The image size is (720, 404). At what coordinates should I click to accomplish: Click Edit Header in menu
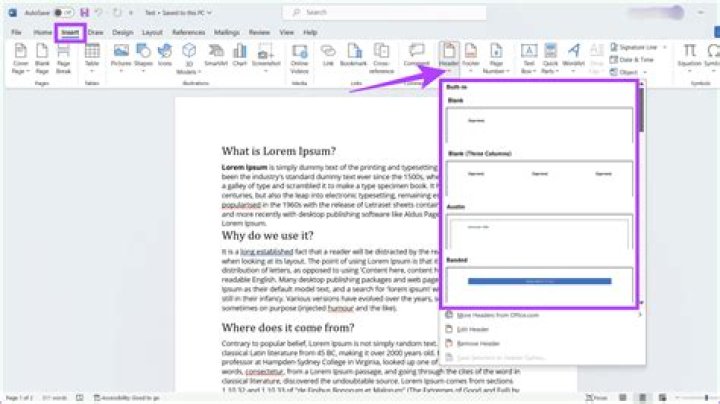475,329
